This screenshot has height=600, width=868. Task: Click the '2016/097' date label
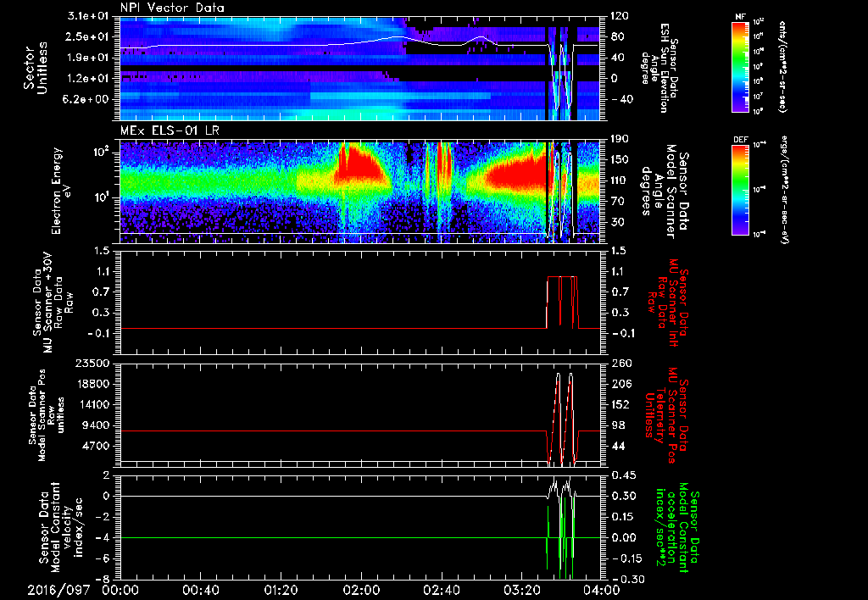(x=58, y=590)
